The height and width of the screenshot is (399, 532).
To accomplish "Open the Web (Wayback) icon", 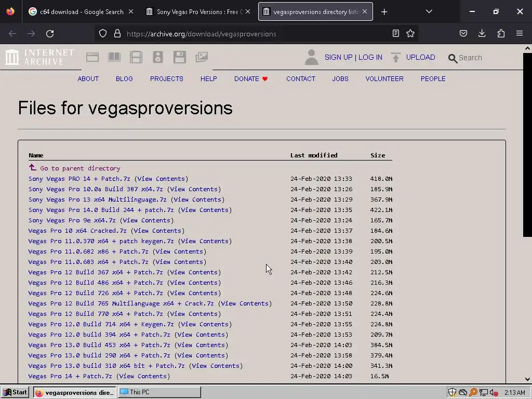I will [92, 57].
